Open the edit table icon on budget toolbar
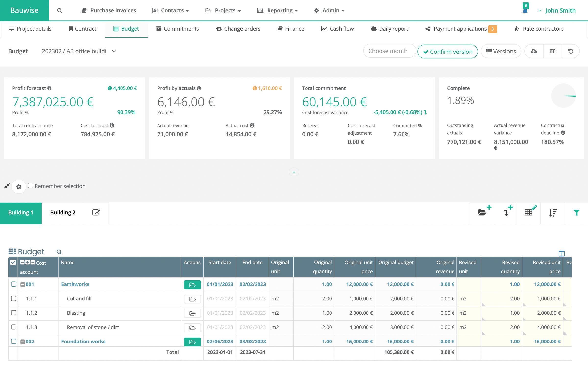Screen dimensions: 588x368 529,212
